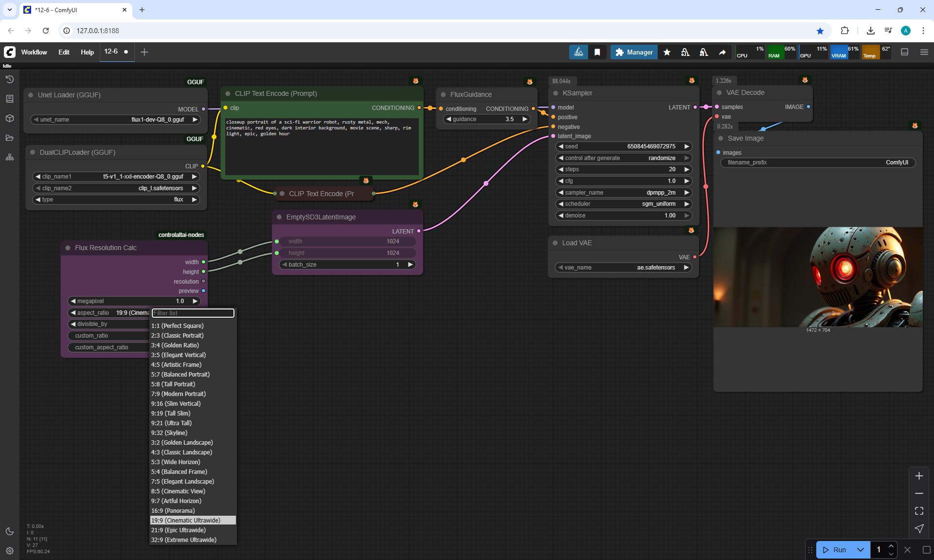Click the Manager button

[x=634, y=52]
